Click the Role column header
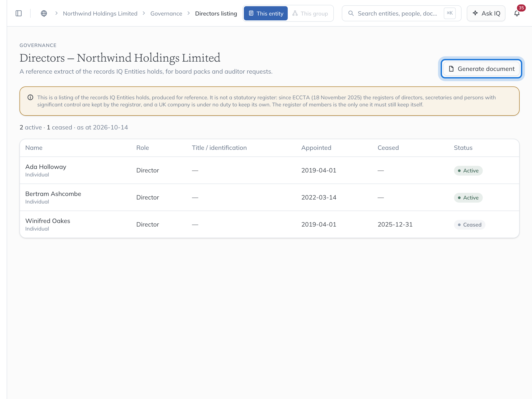This screenshot has height=399, width=532. [143, 148]
